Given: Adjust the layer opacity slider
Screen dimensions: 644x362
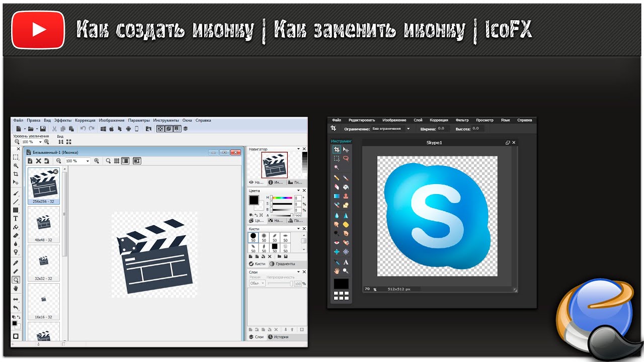Looking at the screenshot, I should (x=280, y=284).
